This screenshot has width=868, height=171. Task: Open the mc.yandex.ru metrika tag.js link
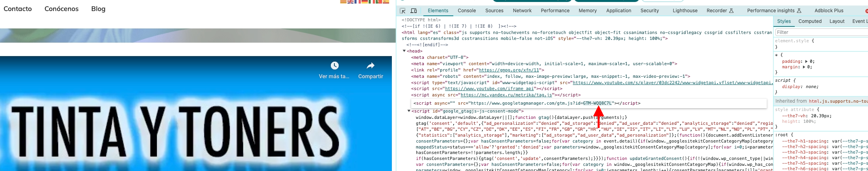[507, 95]
